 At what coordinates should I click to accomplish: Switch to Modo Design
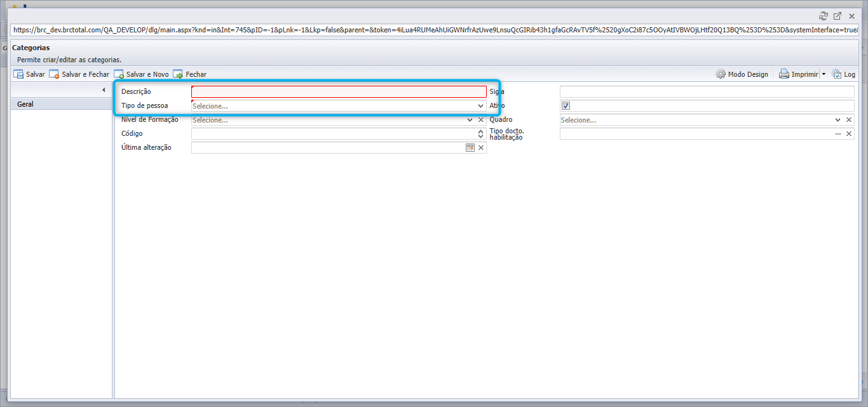[x=742, y=74]
